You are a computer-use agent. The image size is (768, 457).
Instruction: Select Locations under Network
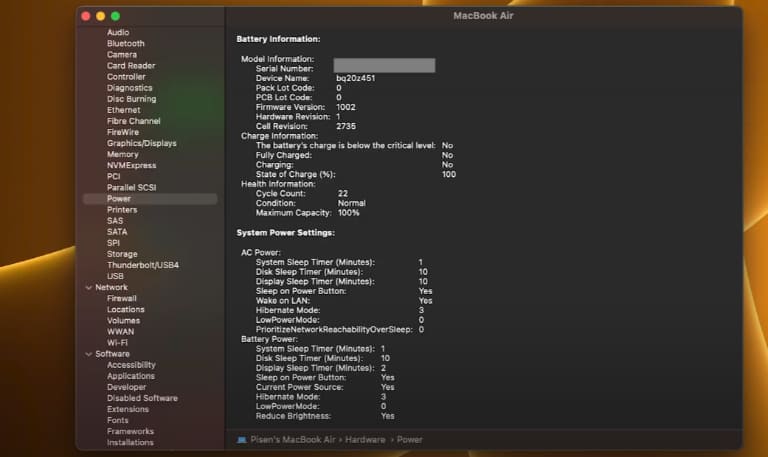coord(125,310)
